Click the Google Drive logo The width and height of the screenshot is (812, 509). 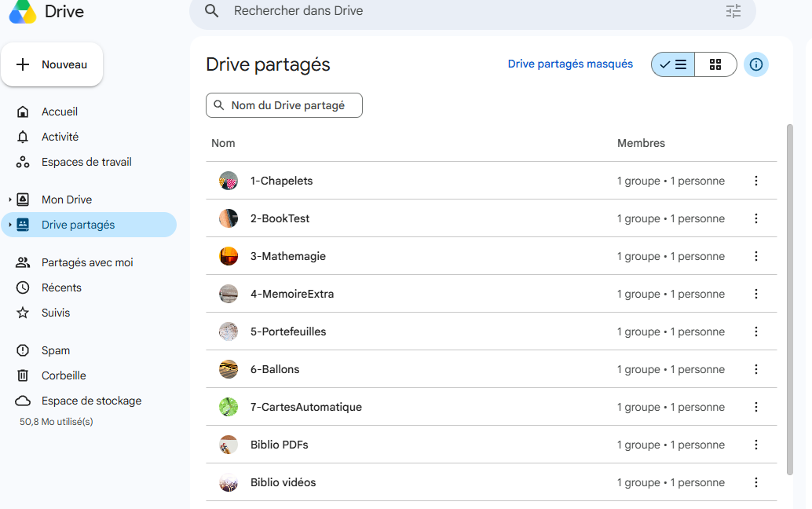point(23,12)
